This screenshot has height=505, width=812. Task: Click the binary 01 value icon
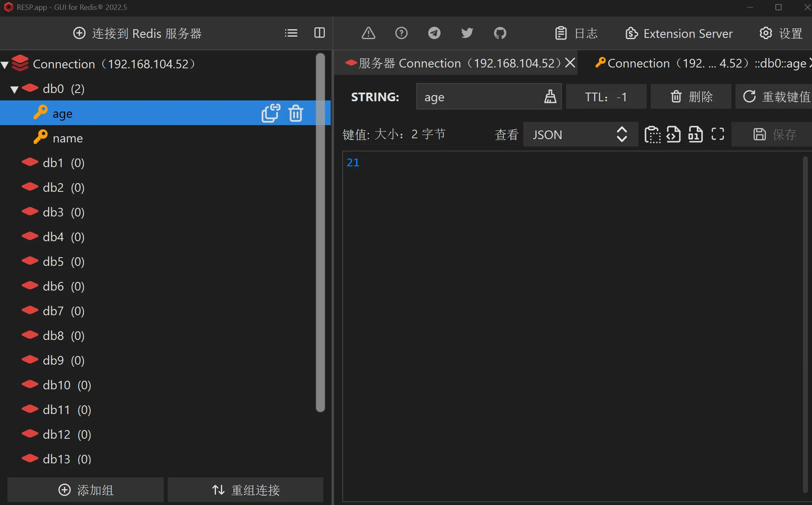point(695,134)
